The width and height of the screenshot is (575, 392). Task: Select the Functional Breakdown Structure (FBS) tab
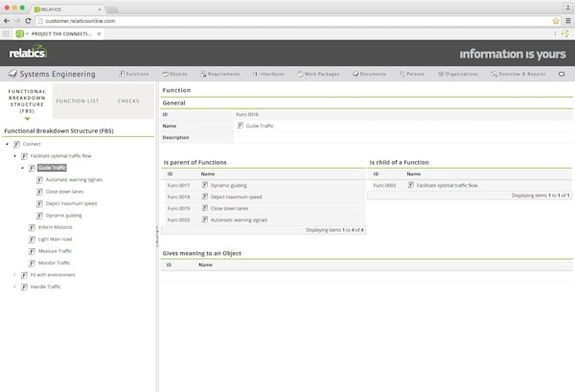27,102
